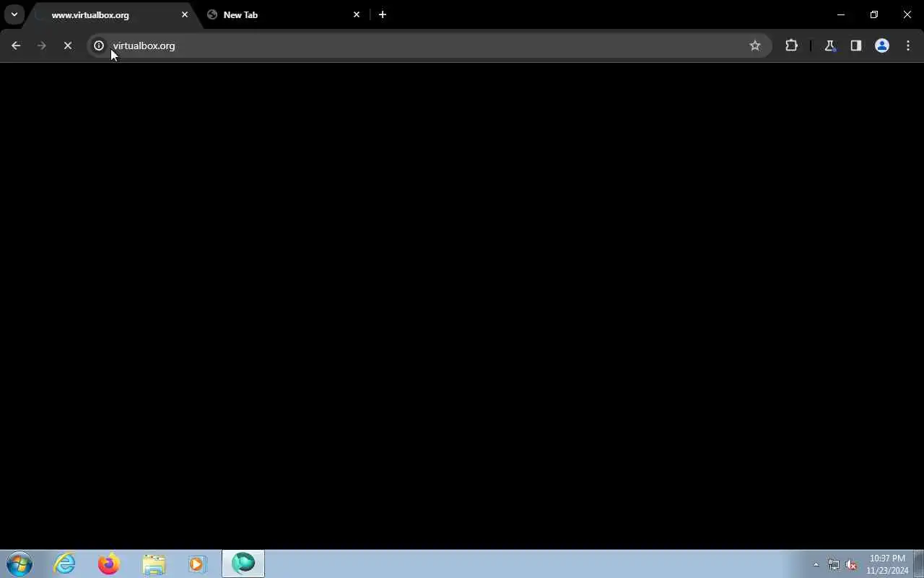Image resolution: width=924 pixels, height=578 pixels.
Task: Toggle the browser side panel
Action: [855, 46]
